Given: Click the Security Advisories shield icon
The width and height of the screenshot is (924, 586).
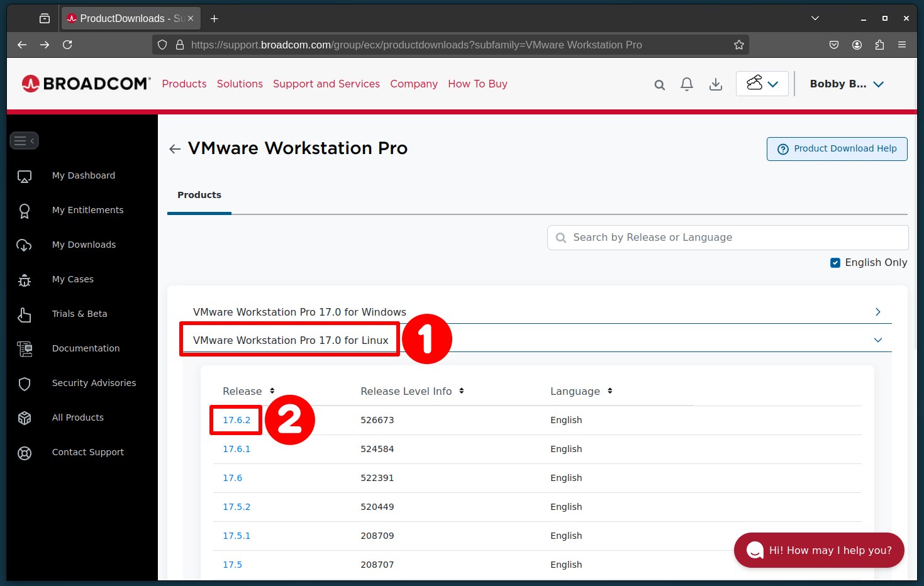Looking at the screenshot, I should [x=25, y=384].
